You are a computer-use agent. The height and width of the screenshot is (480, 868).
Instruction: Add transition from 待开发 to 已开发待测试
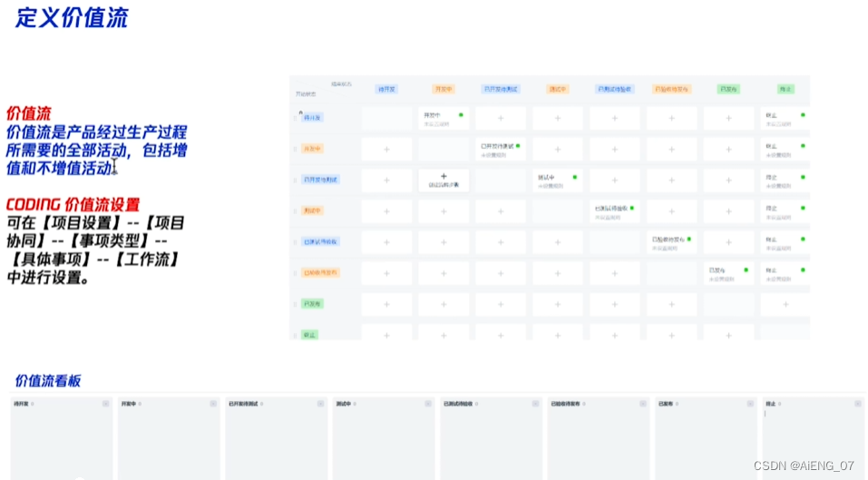click(x=501, y=119)
